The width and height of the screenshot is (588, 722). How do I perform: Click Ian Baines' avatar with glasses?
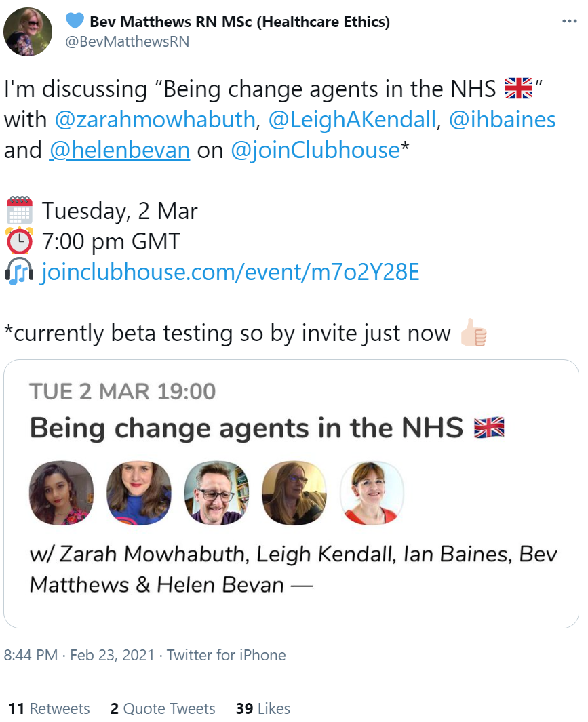(216, 493)
